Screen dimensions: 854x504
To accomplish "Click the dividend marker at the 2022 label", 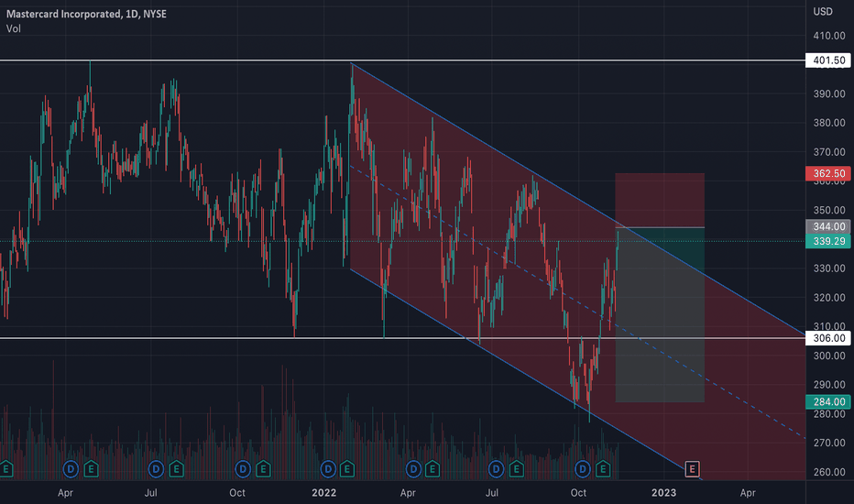I will point(328,468).
